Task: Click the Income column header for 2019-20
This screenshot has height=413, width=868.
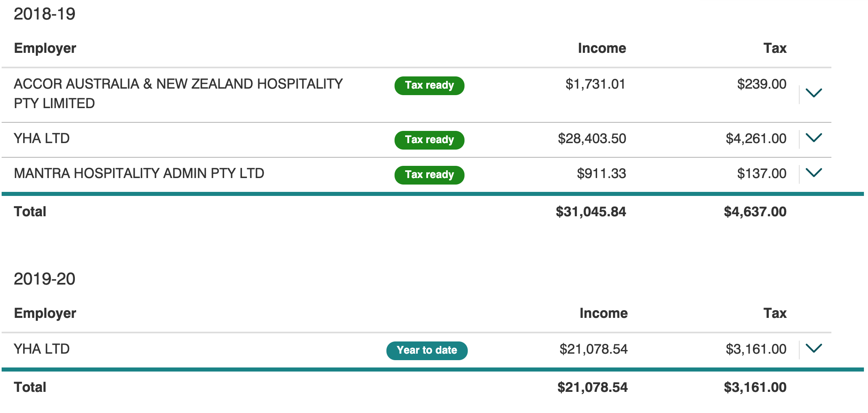Action: click(604, 313)
